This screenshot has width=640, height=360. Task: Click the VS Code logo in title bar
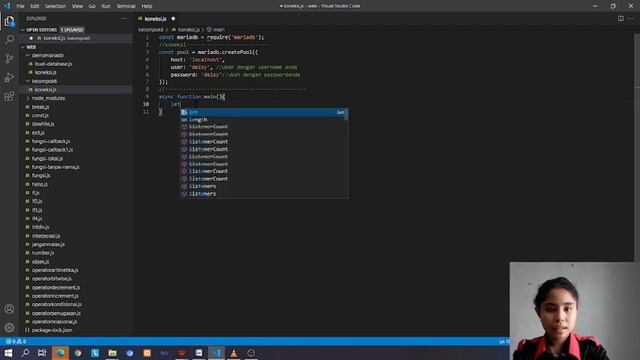(7, 6)
